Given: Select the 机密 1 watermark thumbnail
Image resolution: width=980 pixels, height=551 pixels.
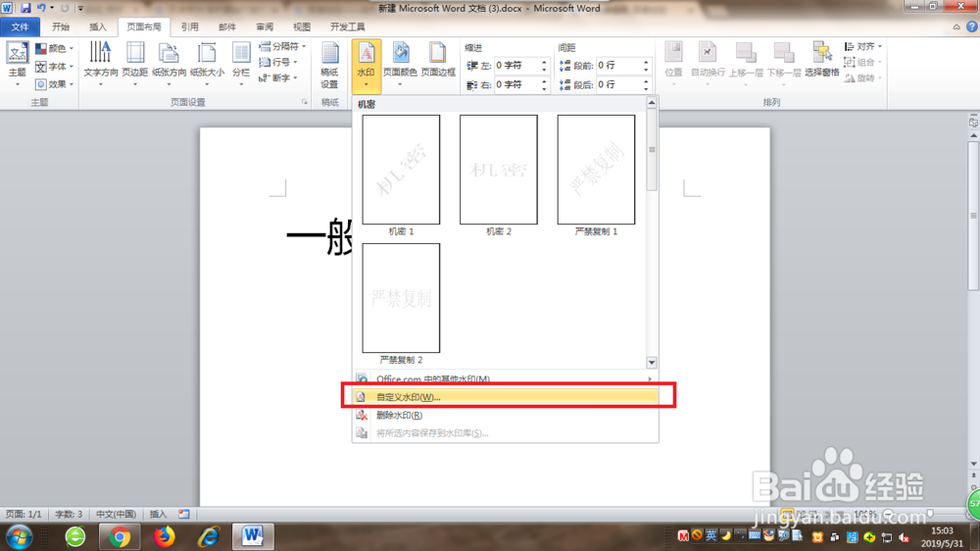Looking at the screenshot, I should (401, 170).
